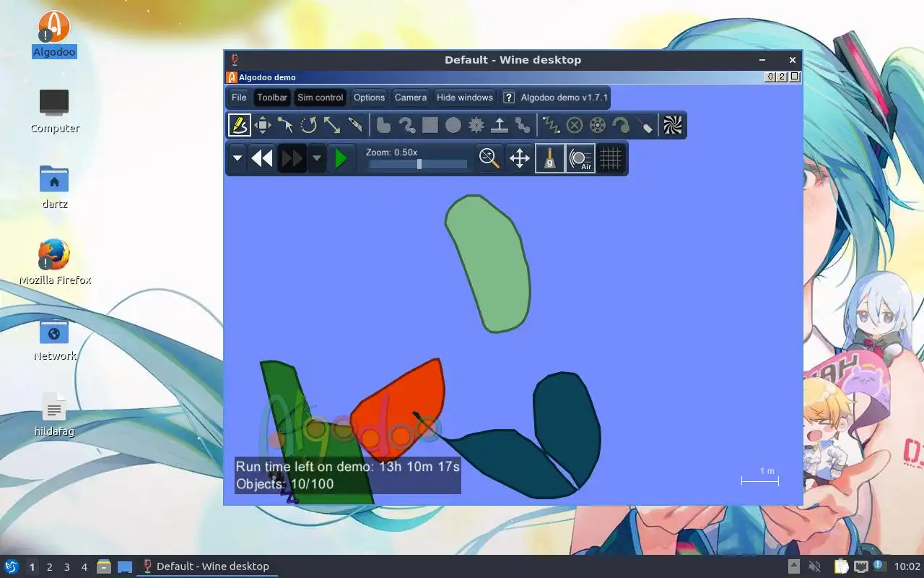The width and height of the screenshot is (924, 578).
Task: Click the network tray icon
Action: (x=860, y=566)
